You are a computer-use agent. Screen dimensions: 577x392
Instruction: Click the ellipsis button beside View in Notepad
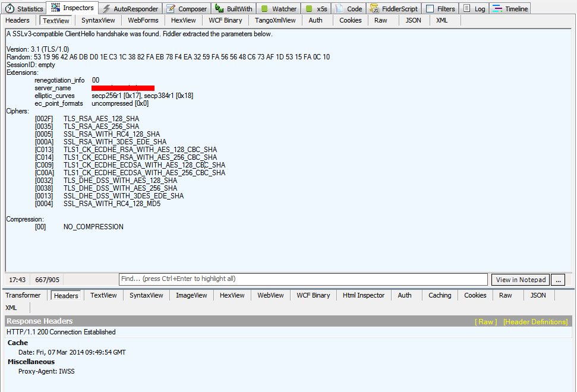coord(557,280)
